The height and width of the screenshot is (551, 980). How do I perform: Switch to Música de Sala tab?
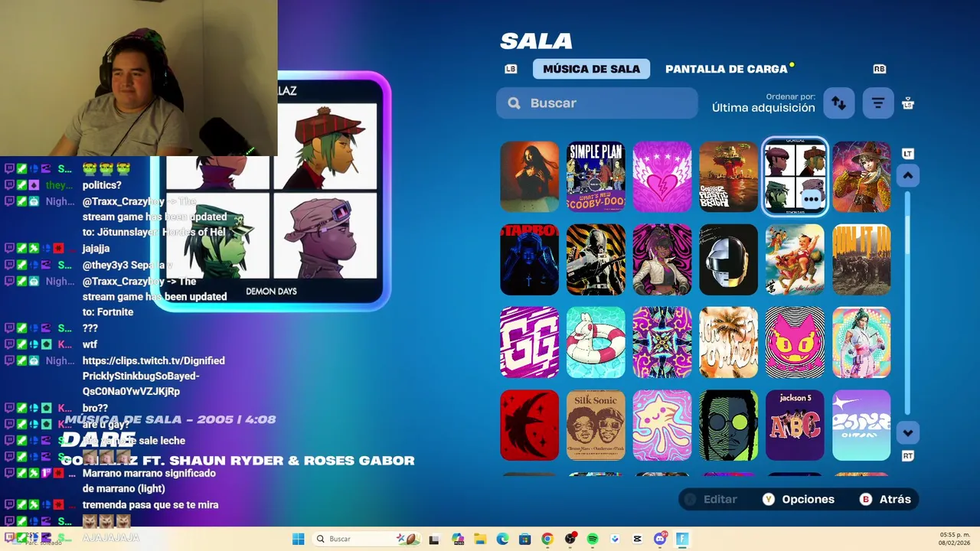(x=591, y=69)
